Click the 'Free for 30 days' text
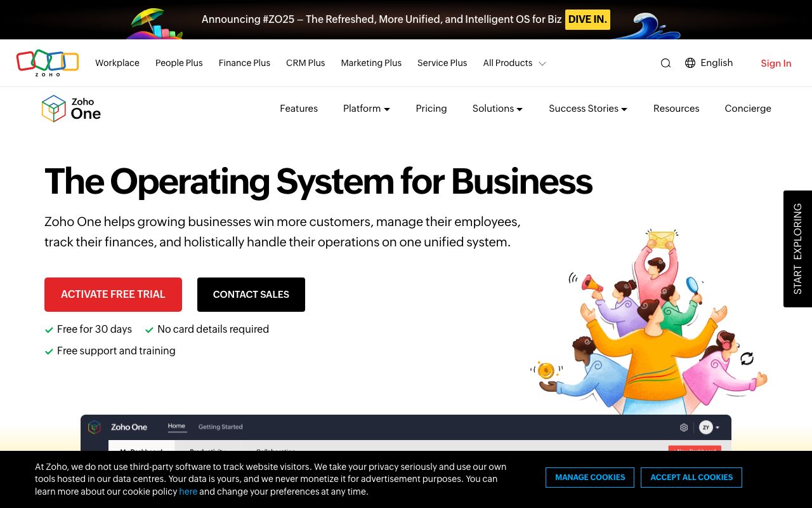The width and height of the screenshot is (812, 508). click(x=95, y=329)
